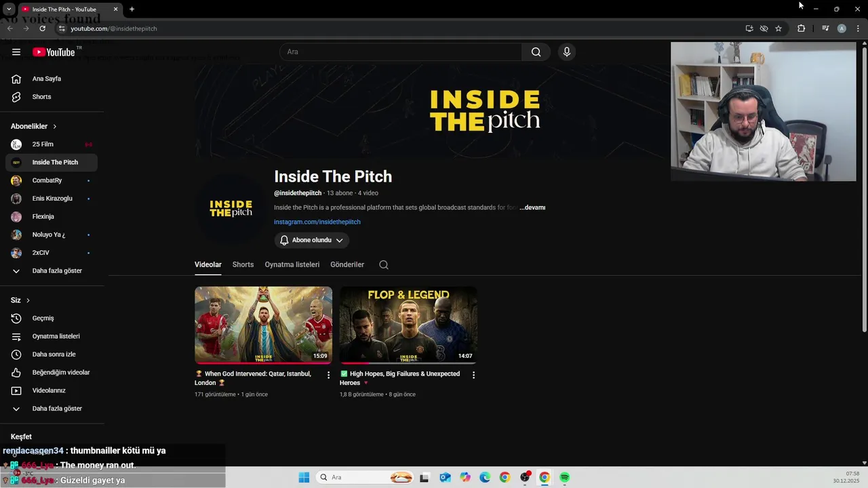The image size is (868, 488).
Task: Open the Enis Kirazoglu channel
Action: [52, 199]
